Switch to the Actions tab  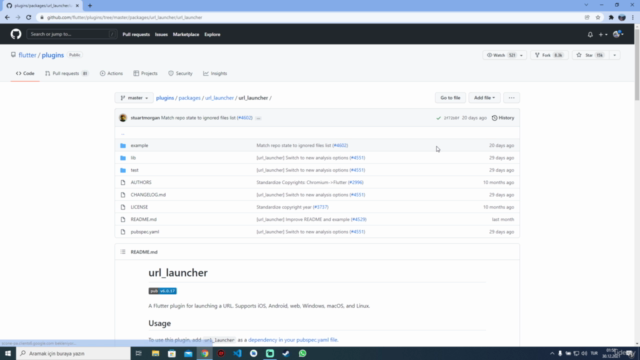click(111, 73)
